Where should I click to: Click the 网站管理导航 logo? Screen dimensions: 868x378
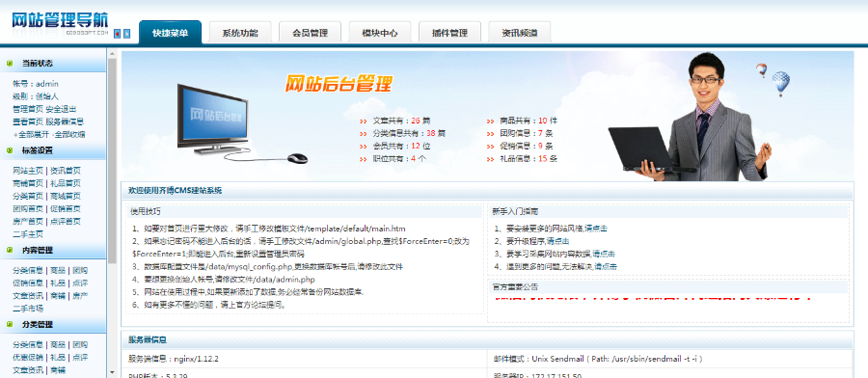click(60, 23)
